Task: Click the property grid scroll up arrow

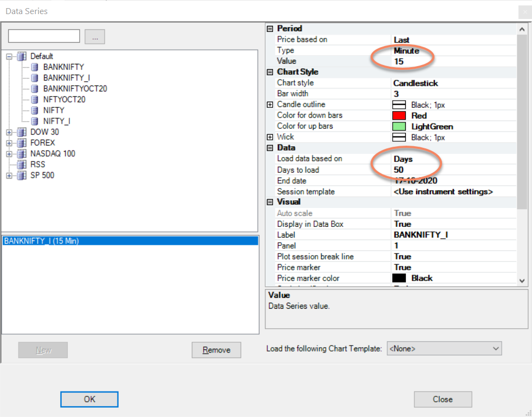Action: click(522, 30)
